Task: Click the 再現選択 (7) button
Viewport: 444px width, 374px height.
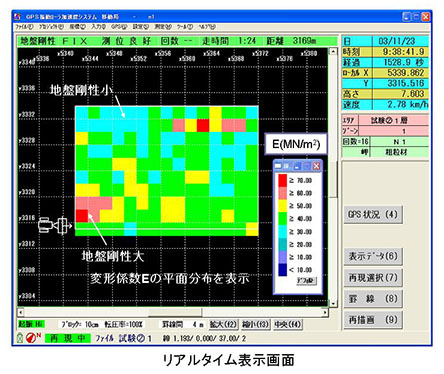Action: (373, 277)
